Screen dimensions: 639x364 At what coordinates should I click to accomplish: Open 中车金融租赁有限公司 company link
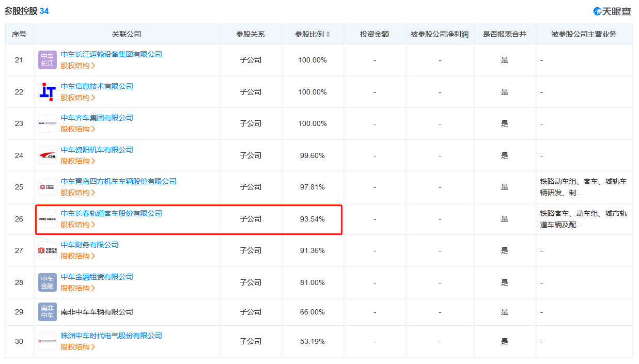coord(97,277)
